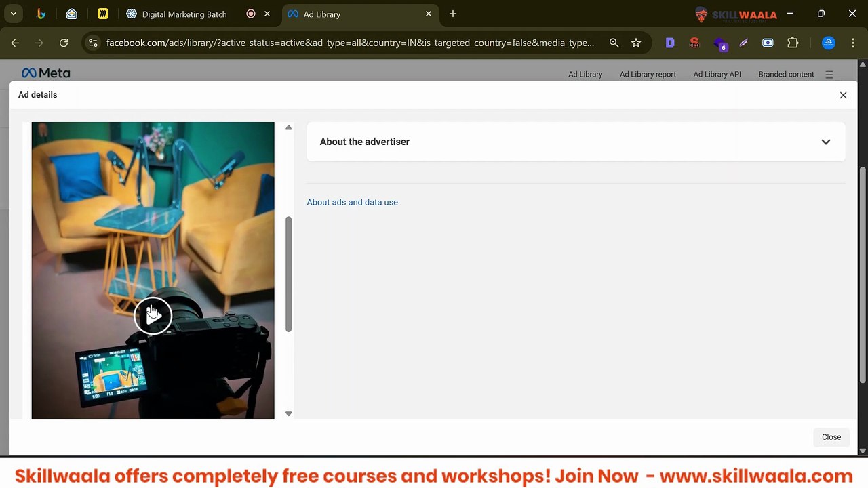
Task: Restore down the Chrome window
Action: (821, 14)
